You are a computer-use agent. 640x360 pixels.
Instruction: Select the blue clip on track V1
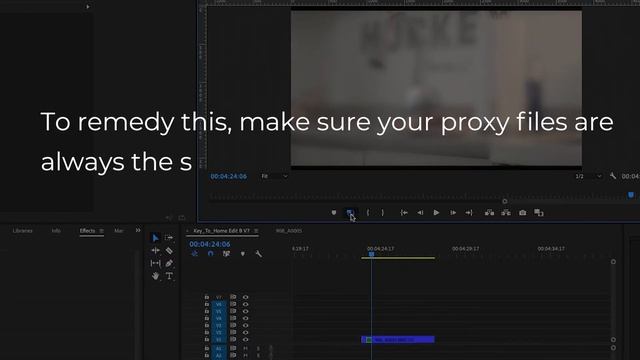(398, 340)
